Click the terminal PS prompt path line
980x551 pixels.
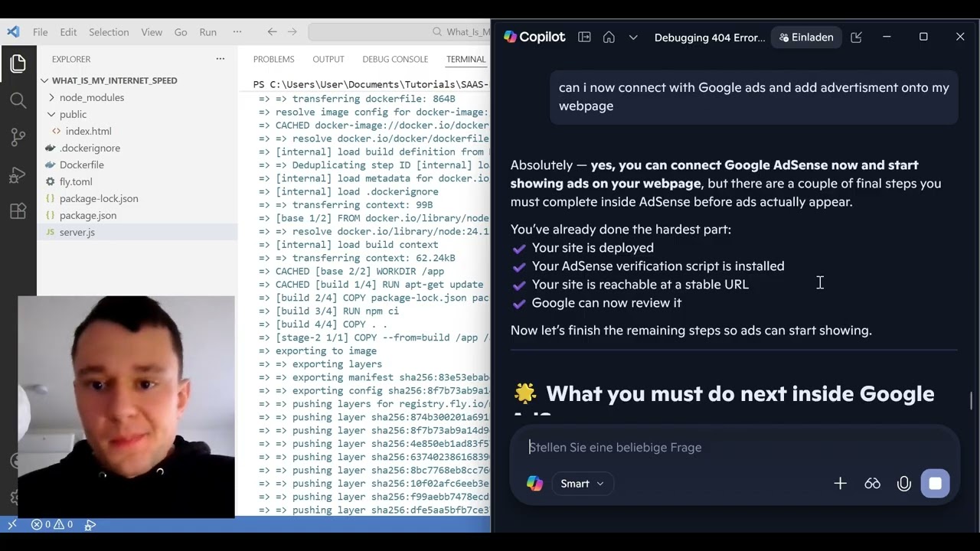371,84
